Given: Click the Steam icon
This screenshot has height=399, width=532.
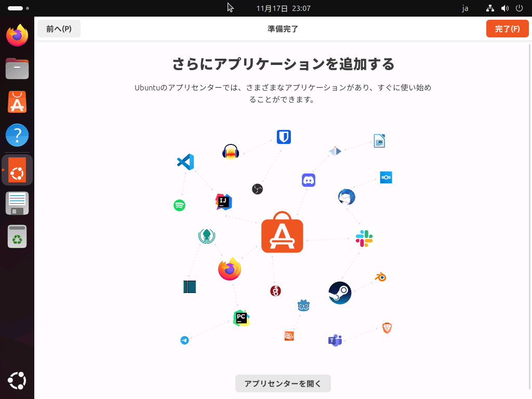Looking at the screenshot, I should click(x=340, y=293).
